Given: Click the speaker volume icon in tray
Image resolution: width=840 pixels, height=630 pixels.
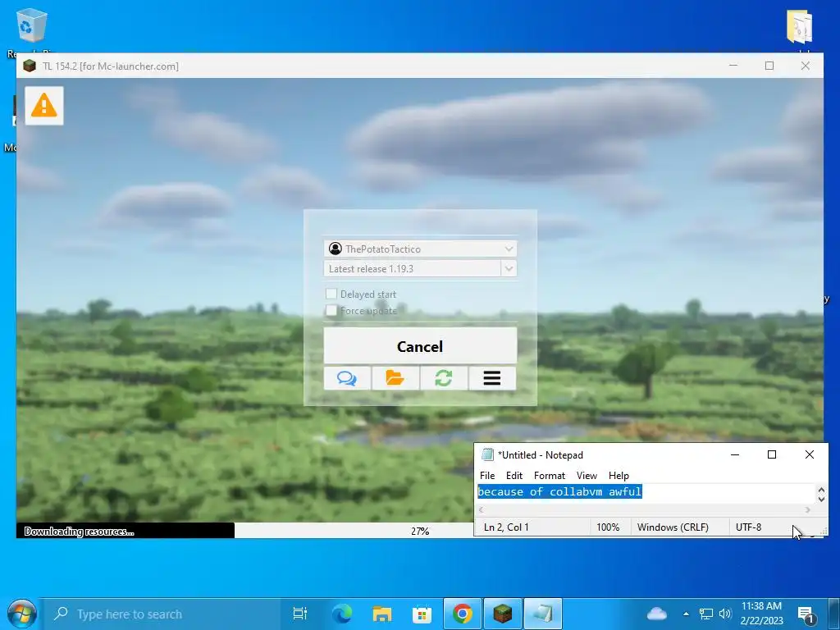Looking at the screenshot, I should [725, 614].
